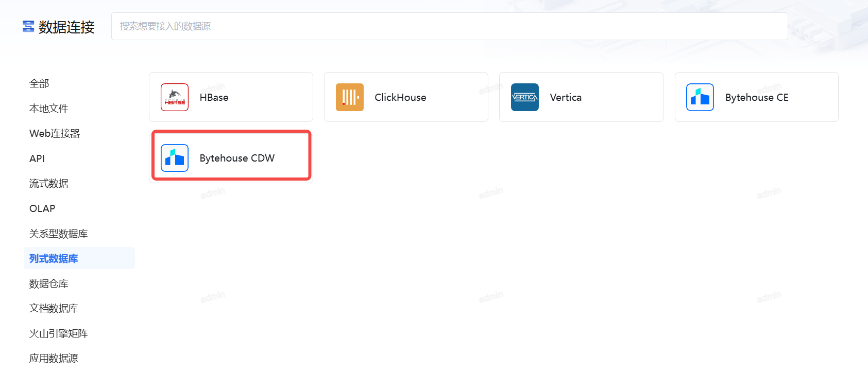The height and width of the screenshot is (373, 868).
Task: Click the 数据连接 page title
Action: pos(66,27)
